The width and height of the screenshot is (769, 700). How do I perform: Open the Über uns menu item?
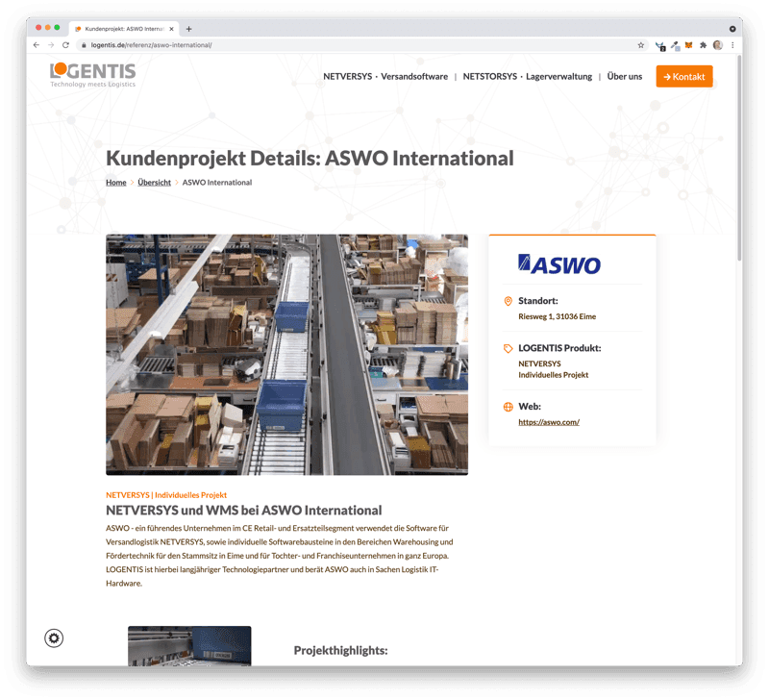coord(624,77)
